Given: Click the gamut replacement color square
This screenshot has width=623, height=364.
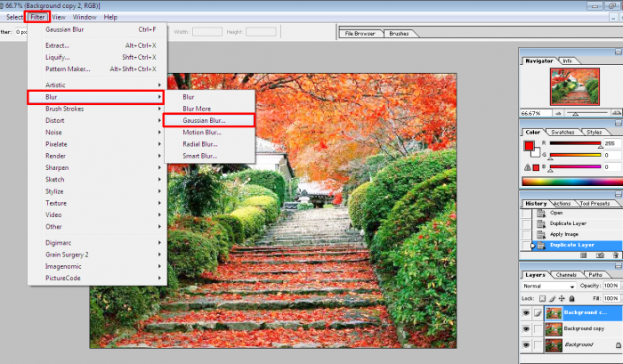Looking at the screenshot, I should (x=536, y=167).
